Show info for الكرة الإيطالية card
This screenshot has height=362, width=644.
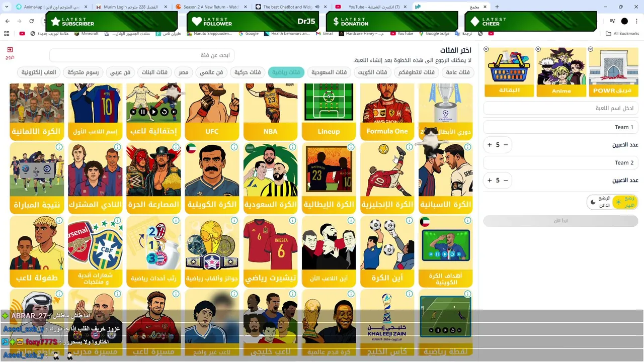(x=351, y=147)
